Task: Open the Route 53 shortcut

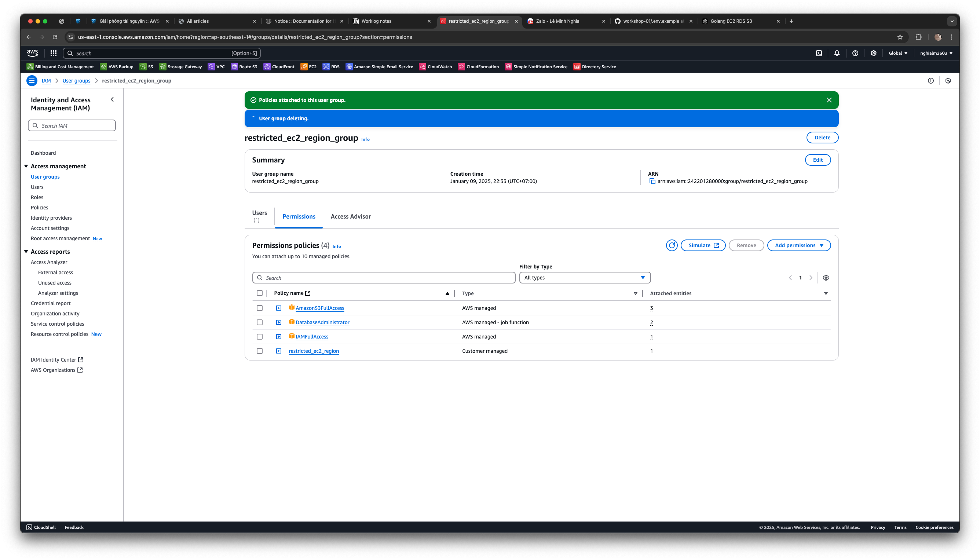Action: click(x=244, y=66)
